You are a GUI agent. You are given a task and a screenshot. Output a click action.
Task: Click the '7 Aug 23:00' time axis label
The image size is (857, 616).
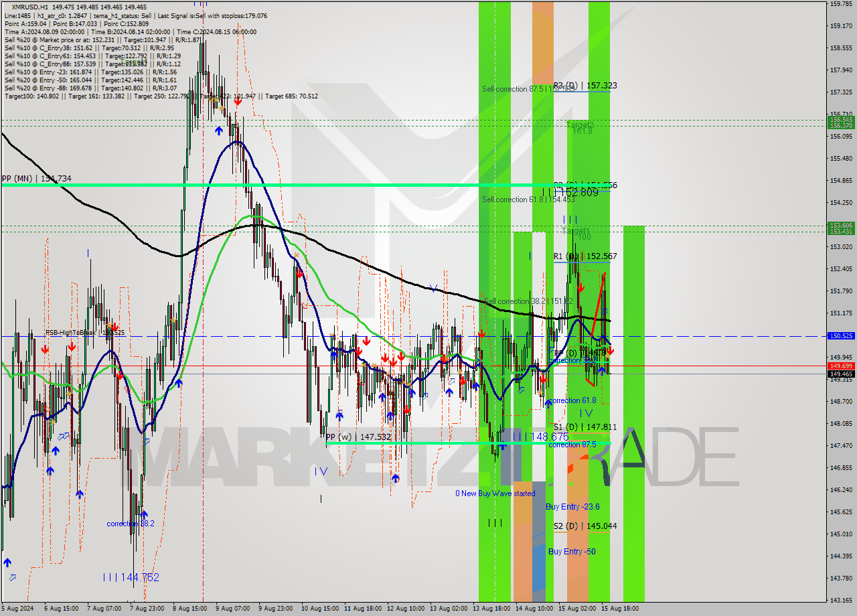click(147, 609)
